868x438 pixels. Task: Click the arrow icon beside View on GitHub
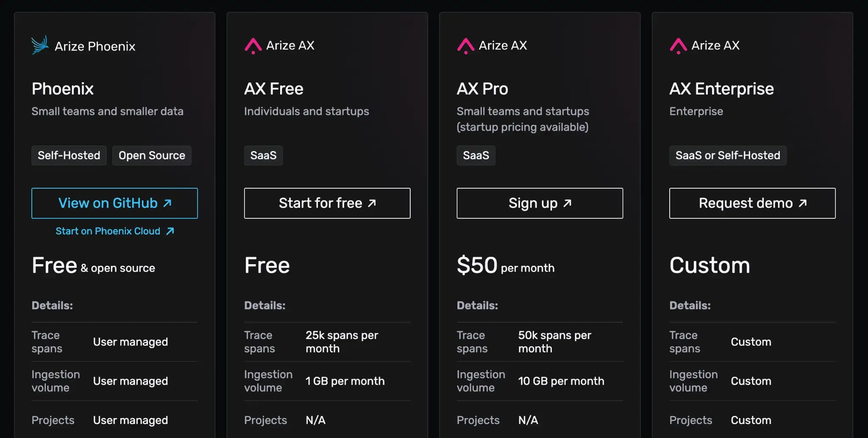167,203
